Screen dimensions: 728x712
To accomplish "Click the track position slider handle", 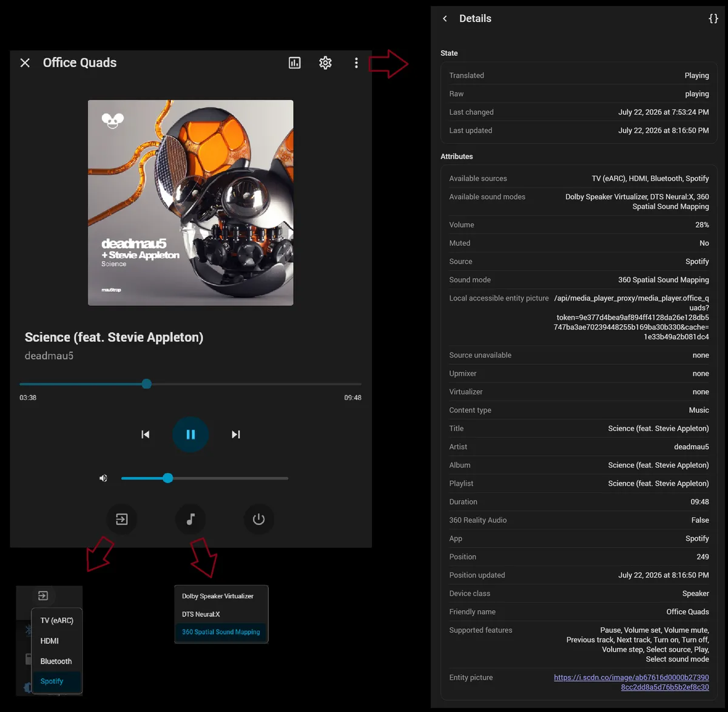I will [147, 384].
